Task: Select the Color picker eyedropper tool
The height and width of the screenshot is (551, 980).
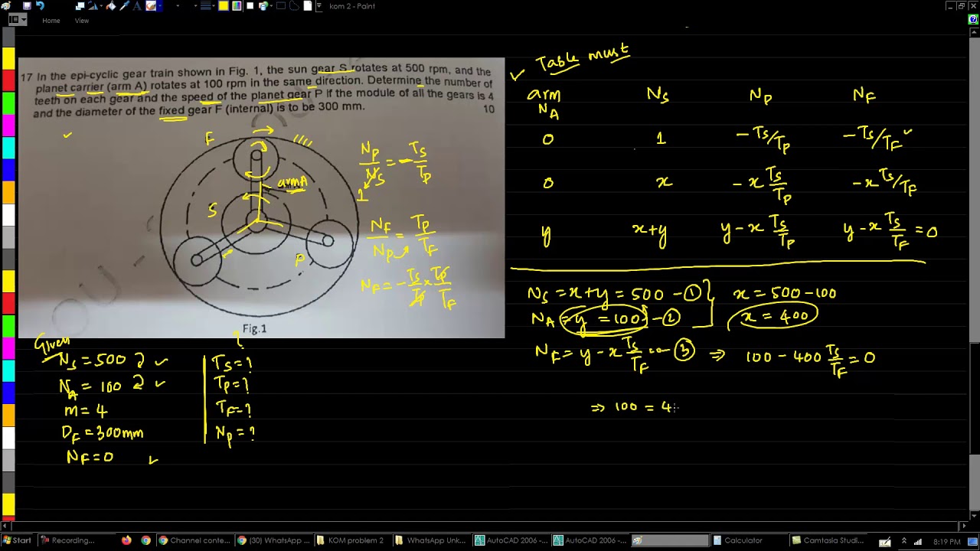Action: (x=124, y=5)
